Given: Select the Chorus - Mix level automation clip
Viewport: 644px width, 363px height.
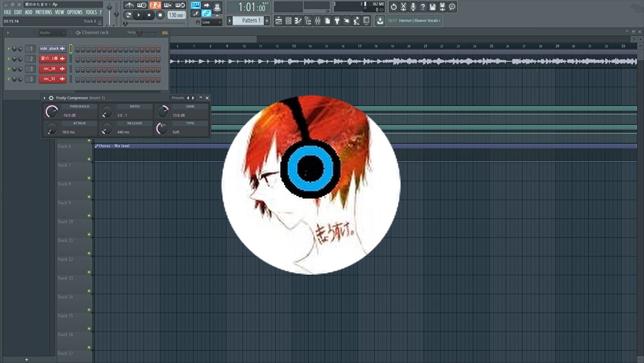Looking at the screenshot, I should (366, 146).
